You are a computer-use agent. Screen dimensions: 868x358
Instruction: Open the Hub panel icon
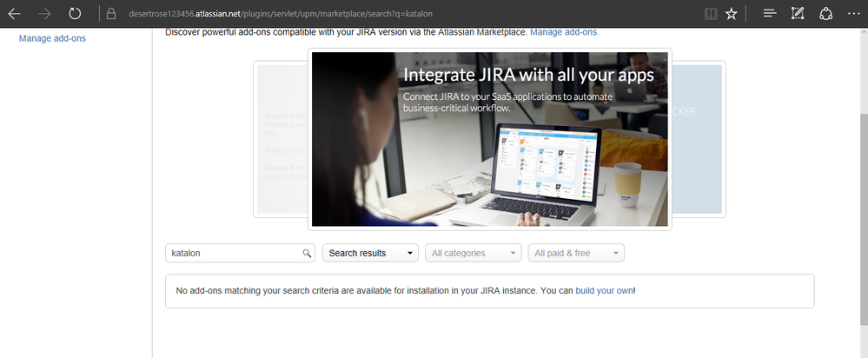(x=770, y=14)
